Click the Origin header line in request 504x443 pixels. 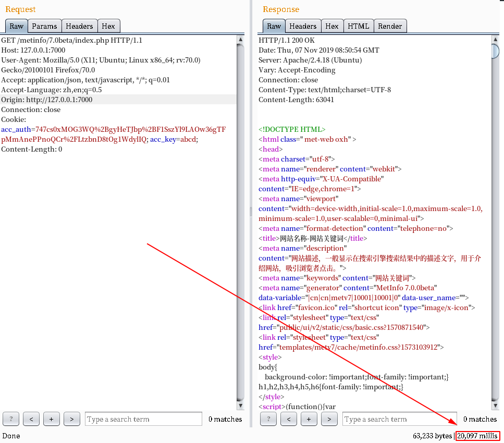click(x=46, y=100)
